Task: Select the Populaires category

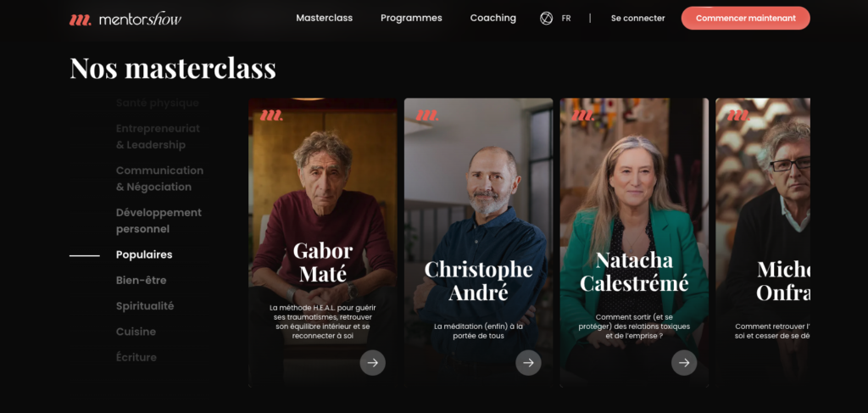Action: [144, 254]
